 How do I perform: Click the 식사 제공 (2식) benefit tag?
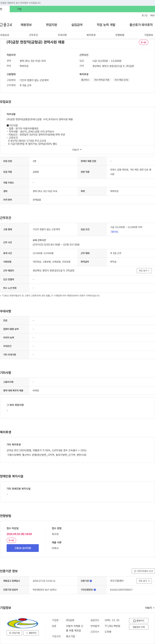[121, 80]
